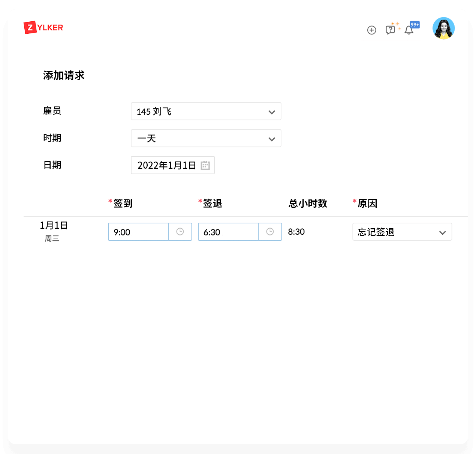This screenshot has width=476, height=454.
Task: Click the total hours value 8:30
Action: coord(296,232)
